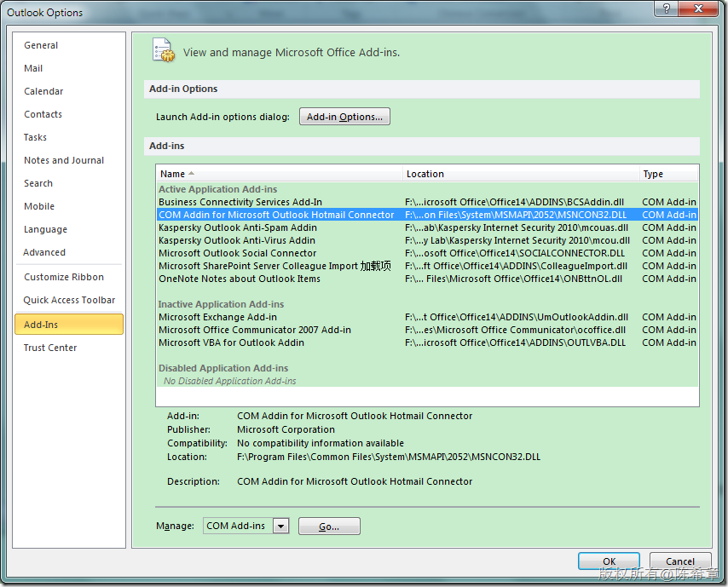Click the full MSNCON32.DLL location path
Viewport: 728px width, 587px height.
click(x=389, y=457)
